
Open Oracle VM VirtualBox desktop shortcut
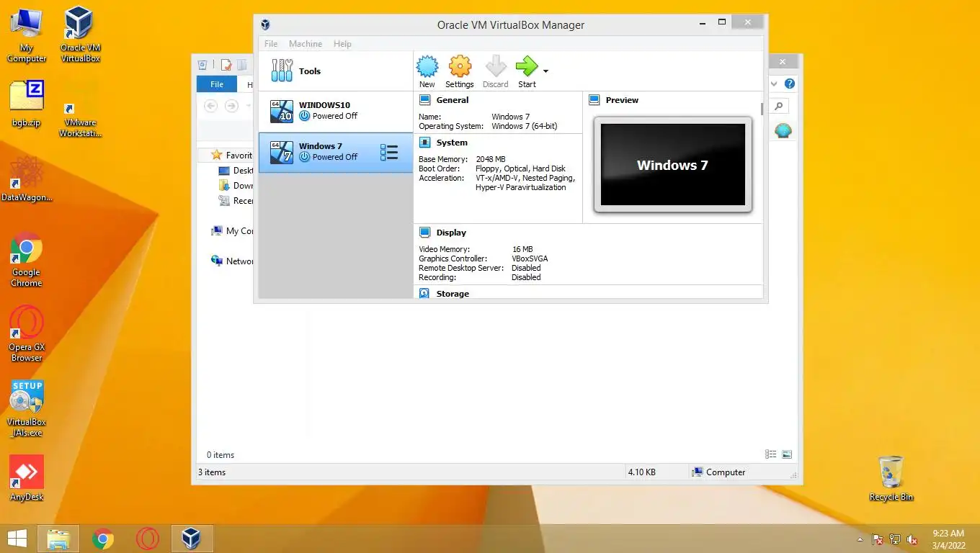click(80, 35)
